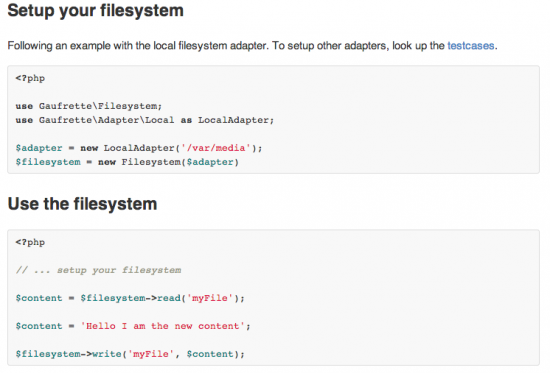The height and width of the screenshot is (373, 550).
Task: Click the 'Setup your filesystem' heading
Action: click(95, 10)
